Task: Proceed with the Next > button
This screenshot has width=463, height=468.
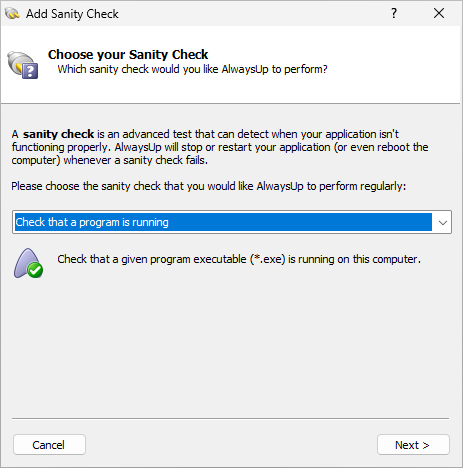Action: (x=413, y=445)
